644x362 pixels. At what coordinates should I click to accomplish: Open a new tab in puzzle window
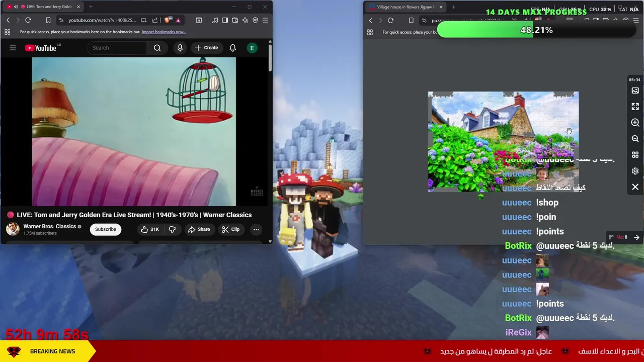click(453, 7)
